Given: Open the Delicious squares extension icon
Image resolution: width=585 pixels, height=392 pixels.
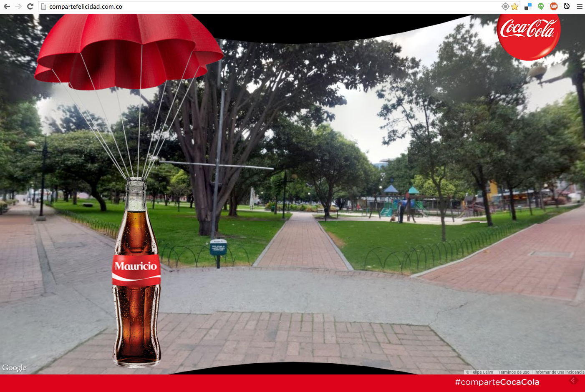Looking at the screenshot, I should click(x=528, y=6).
